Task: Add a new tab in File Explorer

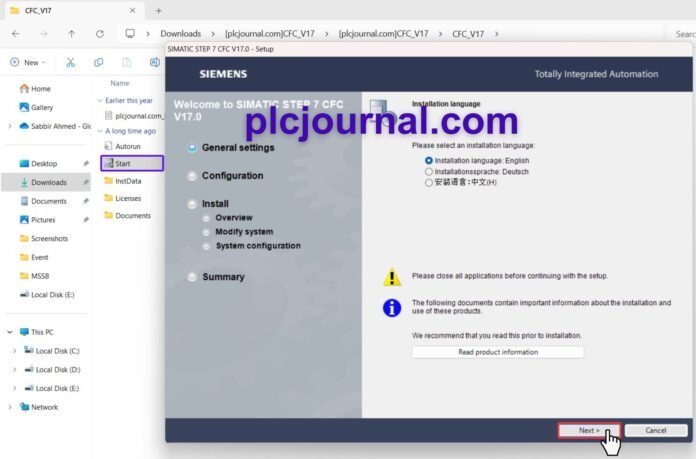Action: [x=158, y=10]
